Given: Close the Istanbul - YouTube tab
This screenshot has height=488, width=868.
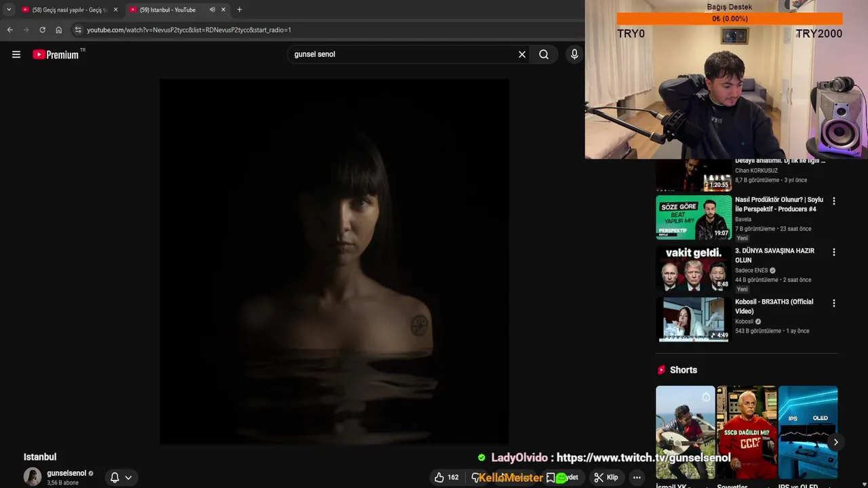Looking at the screenshot, I should [223, 9].
